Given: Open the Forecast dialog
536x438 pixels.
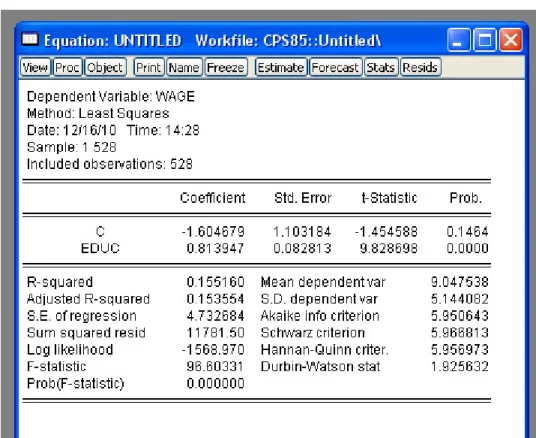Looking at the screenshot, I should pos(335,67).
